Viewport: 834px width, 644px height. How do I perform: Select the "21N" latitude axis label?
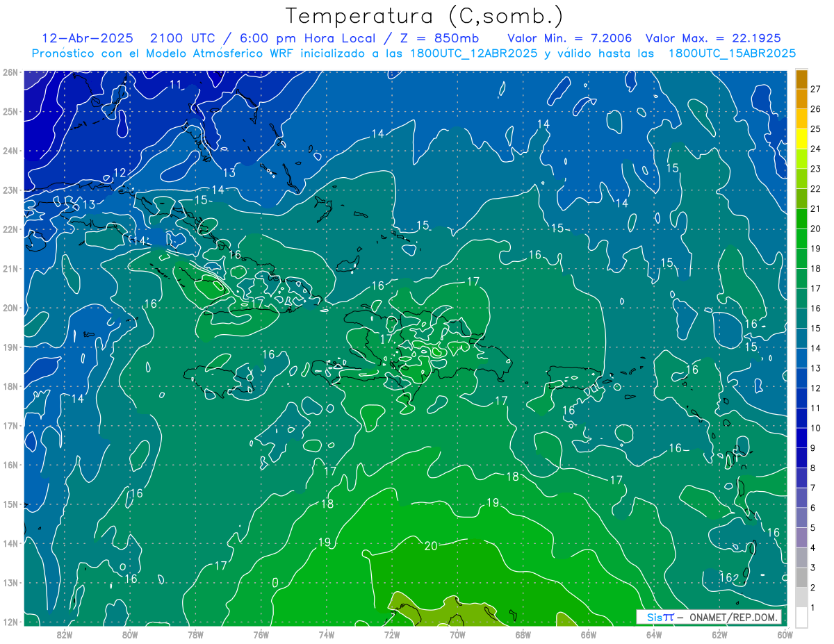10,268
